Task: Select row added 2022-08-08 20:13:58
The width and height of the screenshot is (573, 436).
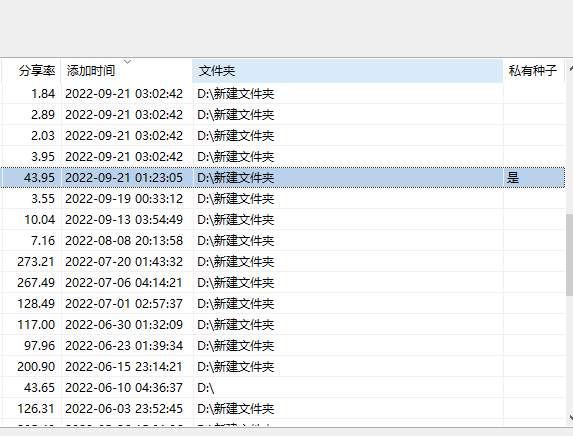Action: click(x=283, y=240)
